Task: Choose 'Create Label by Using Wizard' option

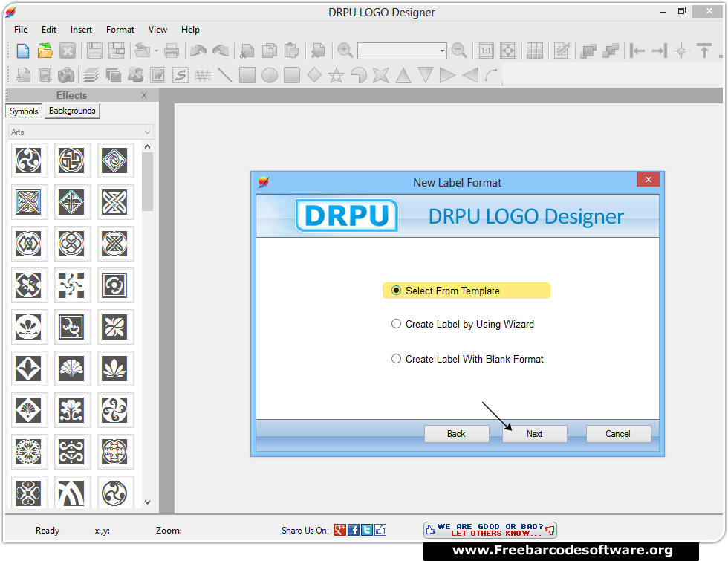Action: [x=396, y=324]
